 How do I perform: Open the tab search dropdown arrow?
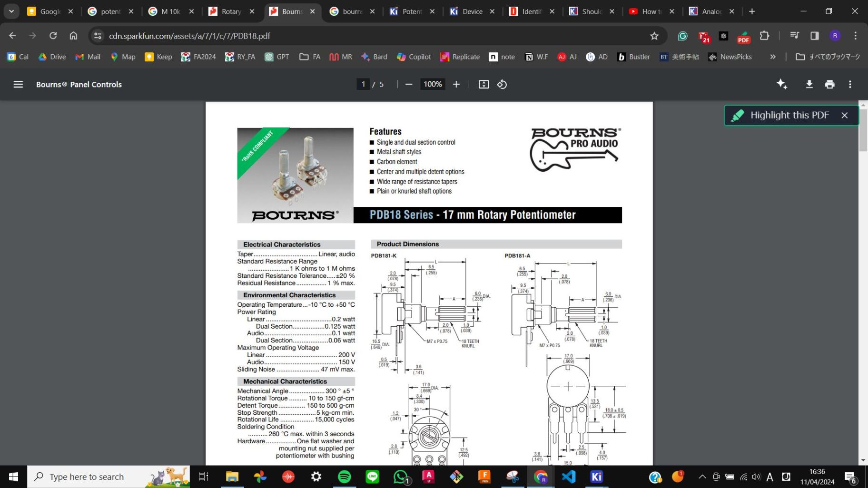point(11,11)
